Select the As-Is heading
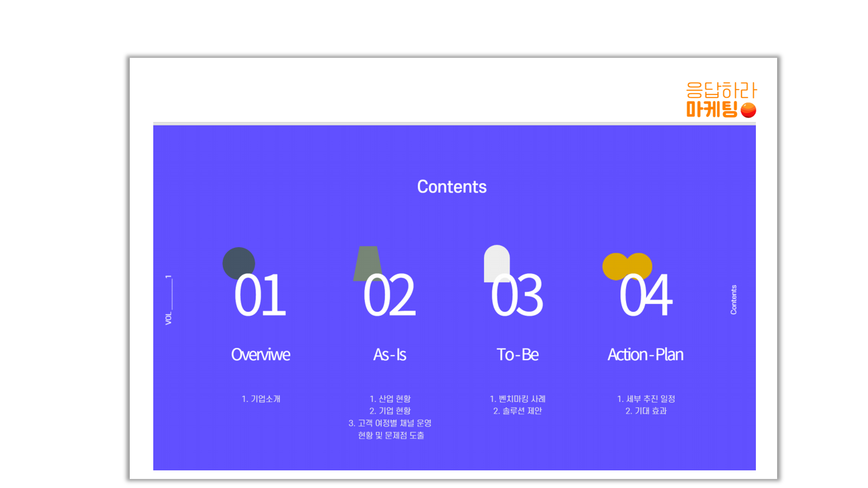 [390, 355]
